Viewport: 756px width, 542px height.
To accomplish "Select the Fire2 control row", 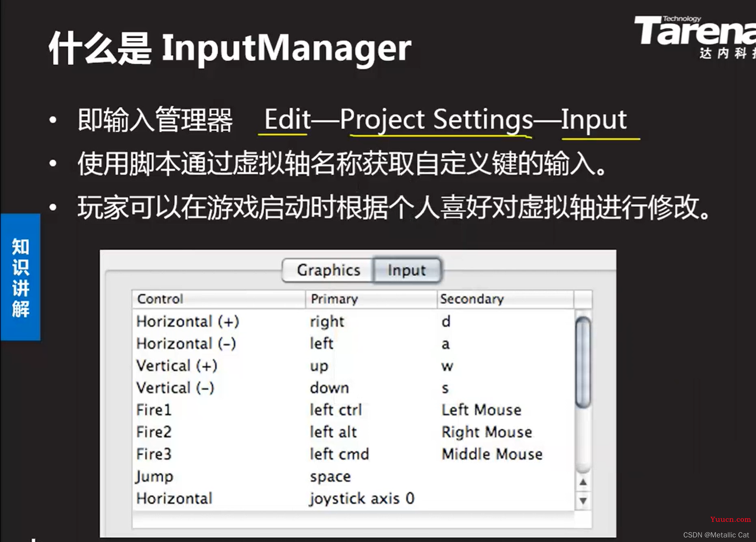I will coord(354,432).
